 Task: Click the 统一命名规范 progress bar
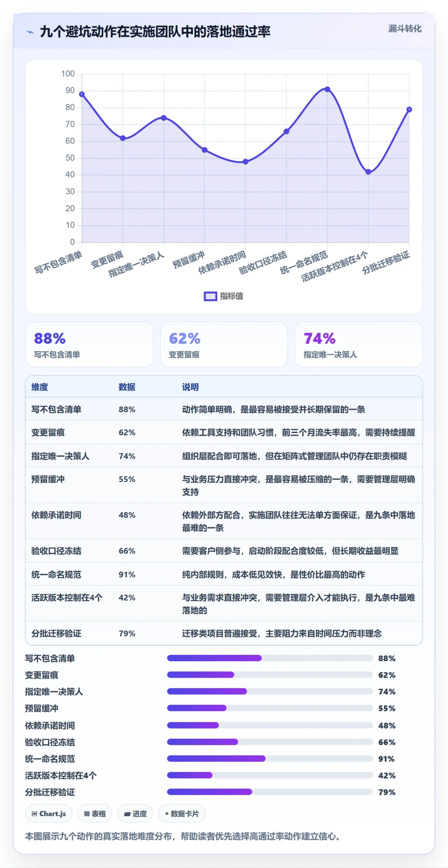270,758
